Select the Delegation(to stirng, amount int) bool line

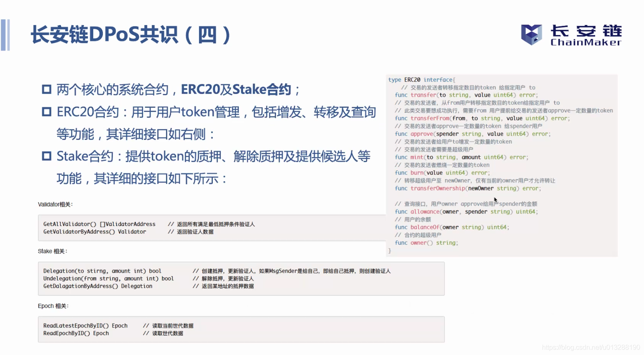(102, 271)
